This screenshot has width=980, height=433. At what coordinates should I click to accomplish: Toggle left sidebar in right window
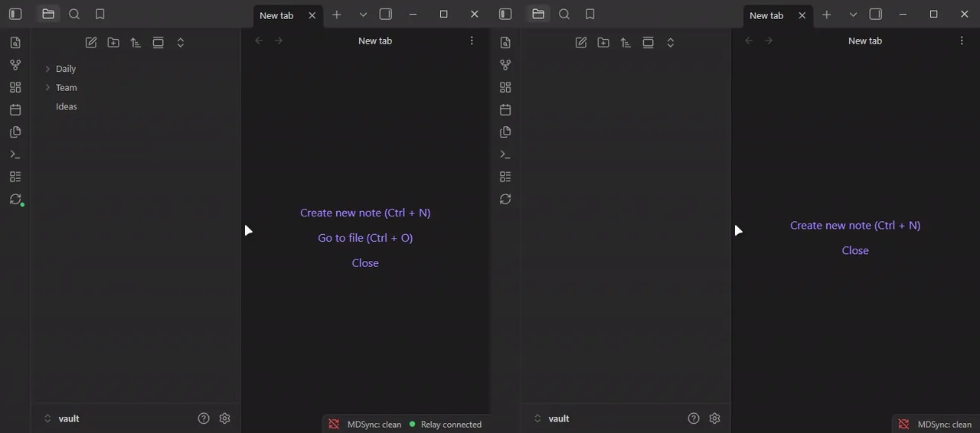[505, 14]
